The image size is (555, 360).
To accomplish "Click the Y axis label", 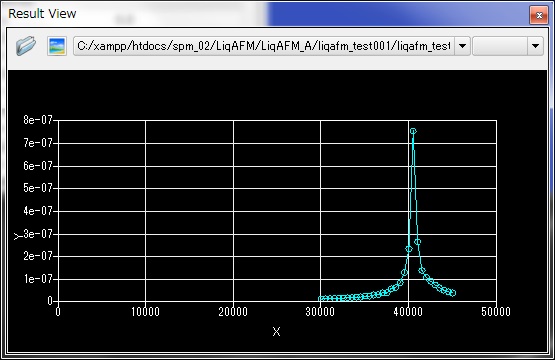I will [x=17, y=236].
